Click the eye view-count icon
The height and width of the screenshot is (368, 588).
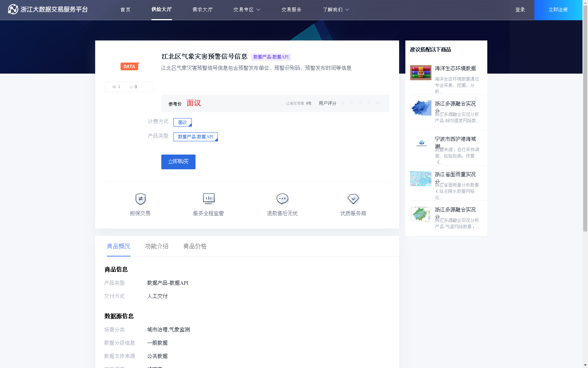(114, 87)
